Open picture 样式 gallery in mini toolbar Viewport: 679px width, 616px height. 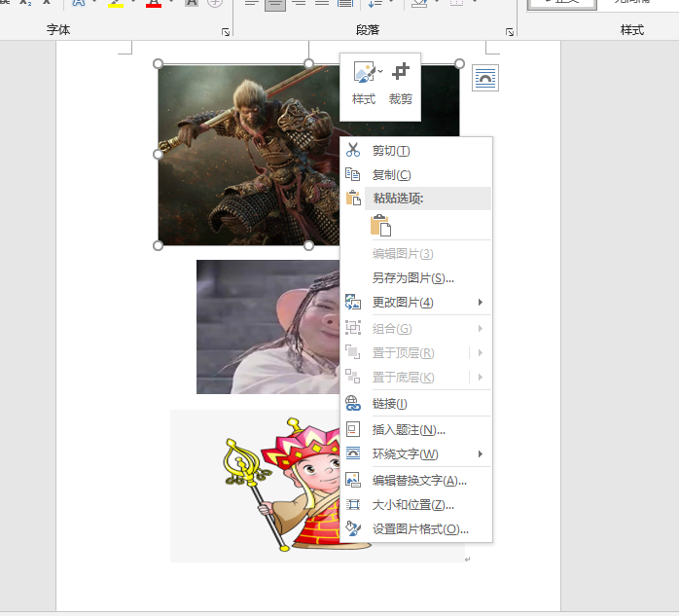(364, 84)
